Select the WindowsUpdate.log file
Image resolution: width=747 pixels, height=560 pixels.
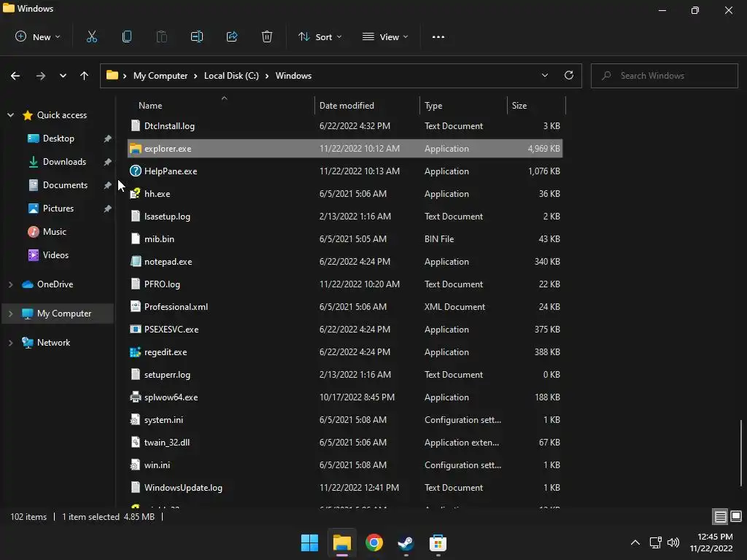pyautogui.click(x=345, y=488)
